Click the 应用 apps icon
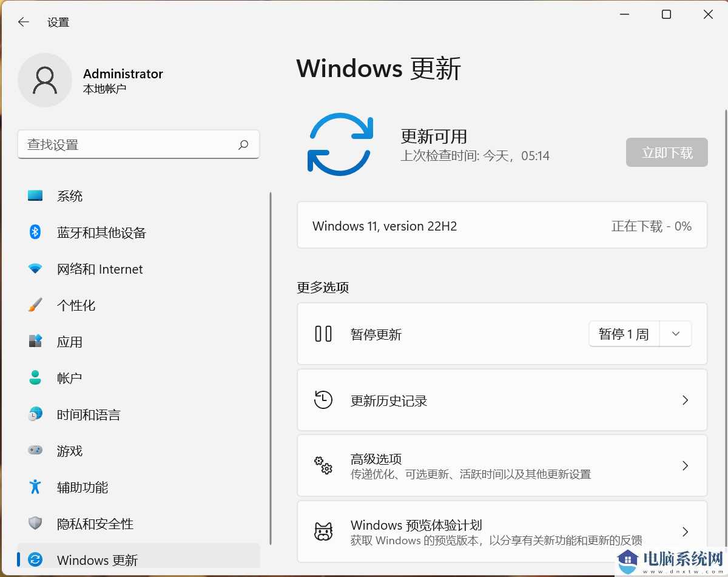This screenshot has height=577, width=728. coord(35,342)
